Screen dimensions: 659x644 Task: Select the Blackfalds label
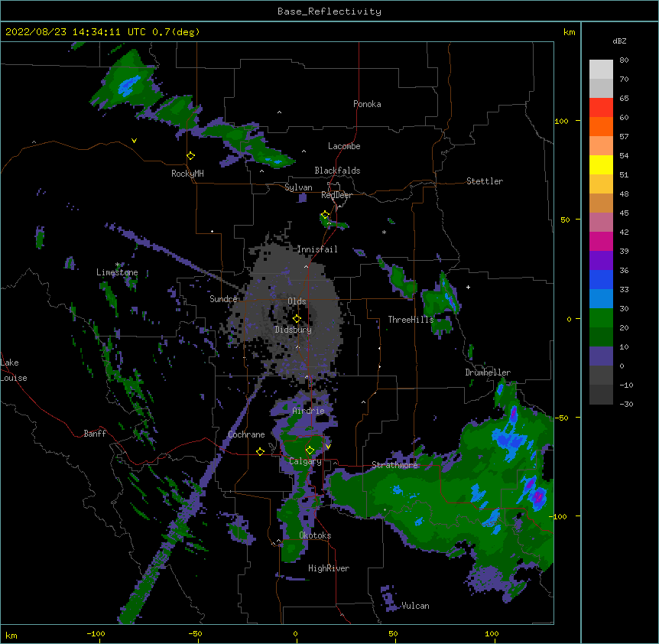(337, 171)
